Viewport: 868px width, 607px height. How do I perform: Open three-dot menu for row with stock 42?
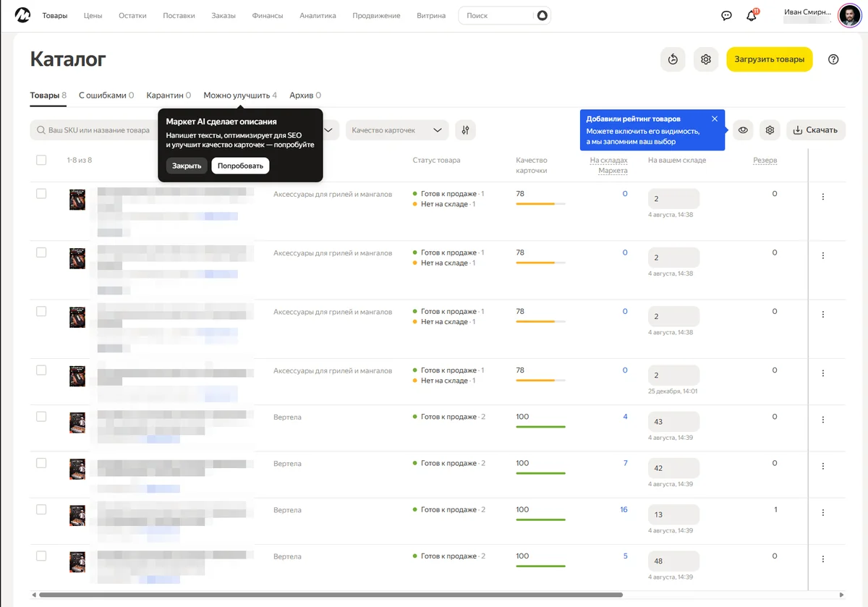pos(822,466)
